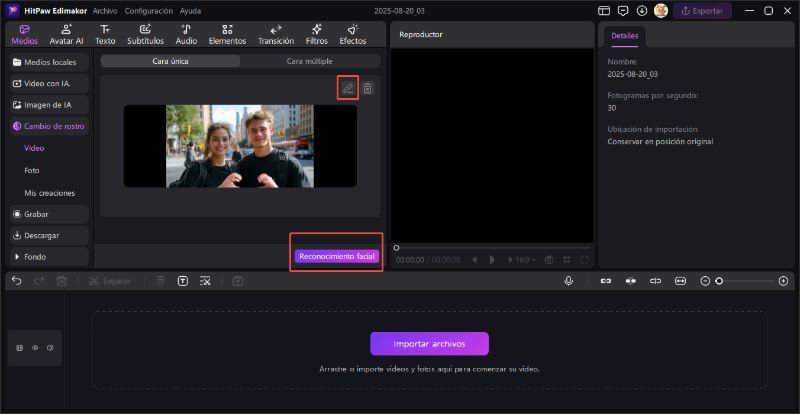Click Importar archivos button

click(x=429, y=344)
